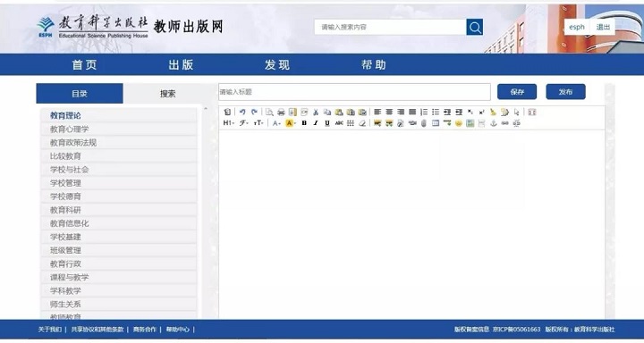Click the undo arrow in editor toolbar
Viewport: 644px width, 343px height.
click(242, 112)
